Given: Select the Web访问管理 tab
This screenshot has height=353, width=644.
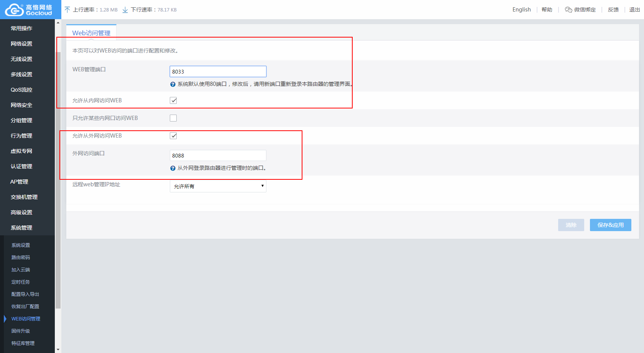Looking at the screenshot, I should point(91,33).
